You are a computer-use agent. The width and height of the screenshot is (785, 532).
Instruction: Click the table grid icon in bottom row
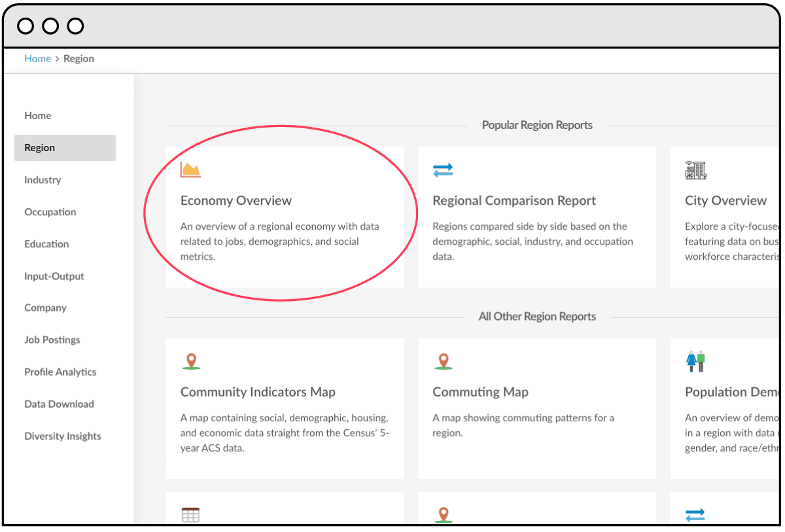point(190,515)
